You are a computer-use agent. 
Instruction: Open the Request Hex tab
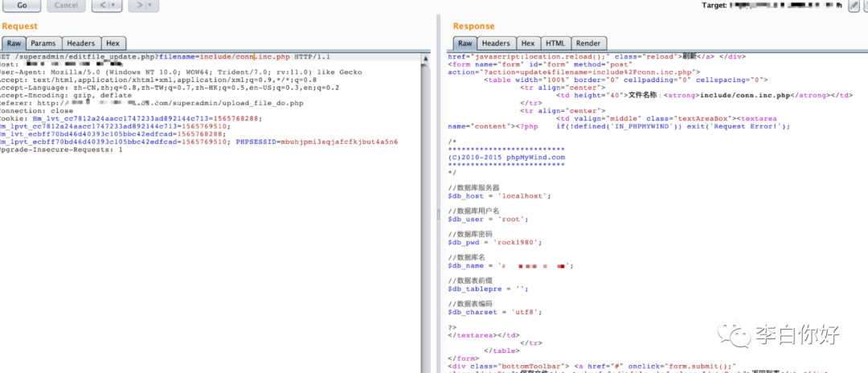pyautogui.click(x=113, y=43)
